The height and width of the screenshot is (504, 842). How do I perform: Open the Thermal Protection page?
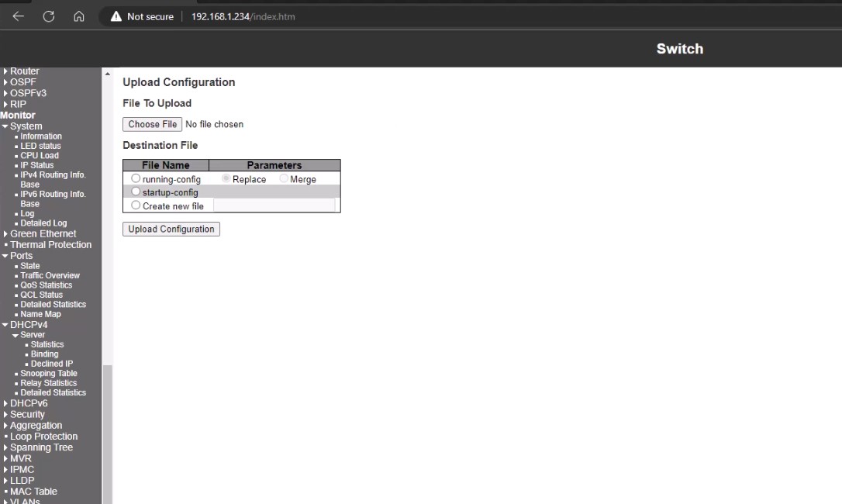[50, 245]
